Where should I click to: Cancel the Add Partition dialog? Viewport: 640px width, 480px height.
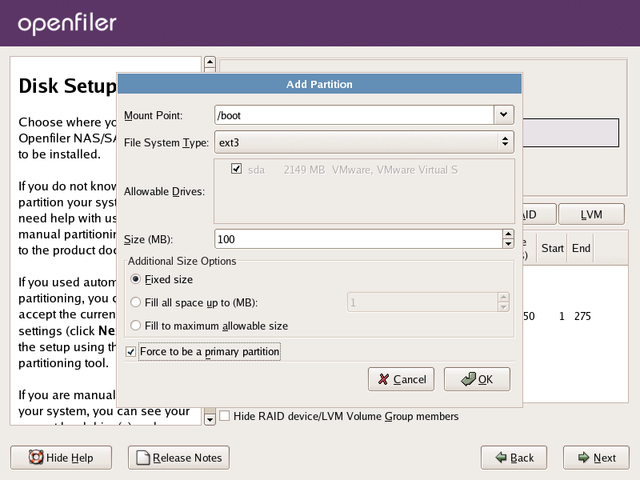tap(401, 379)
